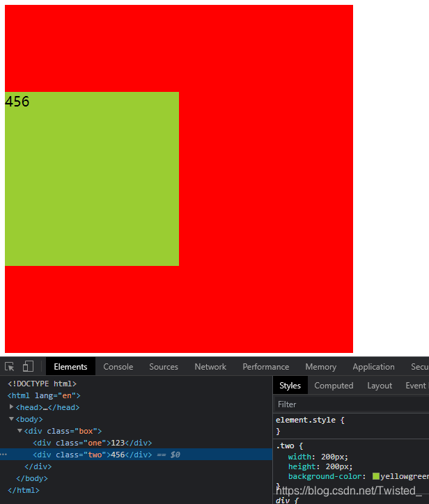
Task: Collapse the body element node
Action: pos(11,419)
